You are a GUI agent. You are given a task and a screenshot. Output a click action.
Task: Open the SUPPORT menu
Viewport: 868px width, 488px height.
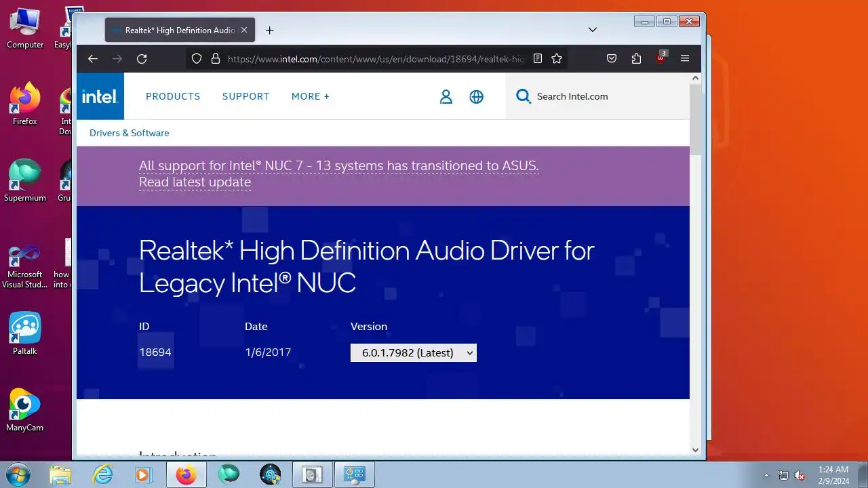tap(245, 96)
